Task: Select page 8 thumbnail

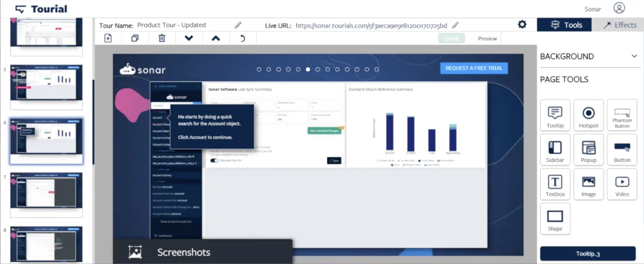Action: pyautogui.click(x=47, y=244)
